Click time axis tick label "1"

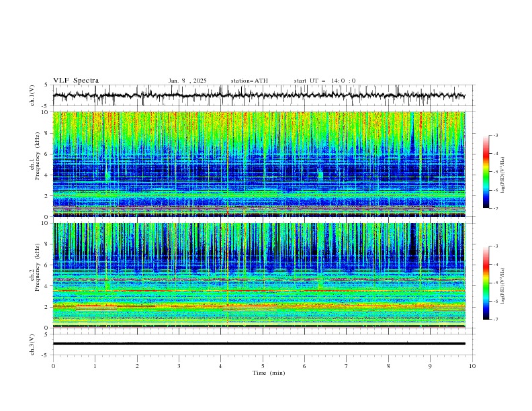click(95, 366)
